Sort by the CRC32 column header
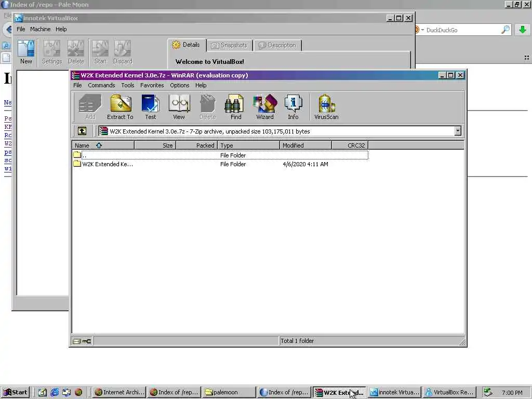The height and width of the screenshot is (399, 532). coord(350,145)
